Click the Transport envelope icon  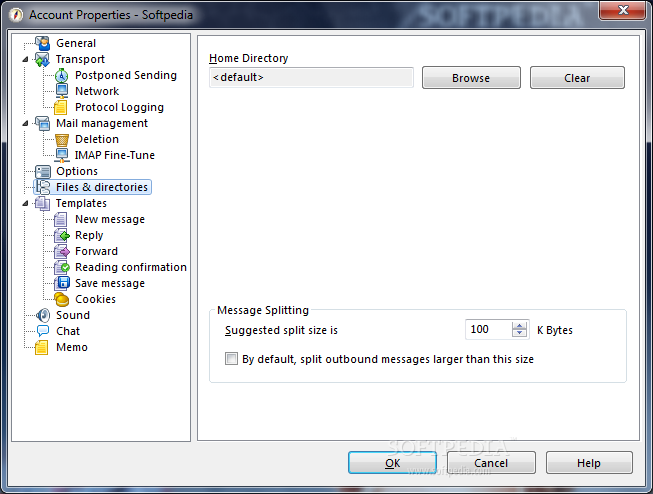42,59
